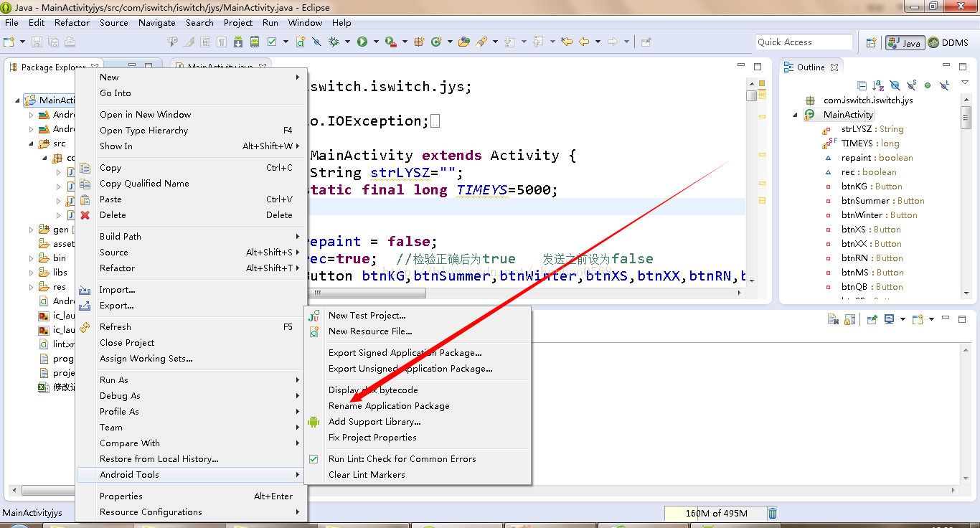Select btnSummer : Button in Outline
The height and width of the screenshot is (528, 980).
point(882,201)
